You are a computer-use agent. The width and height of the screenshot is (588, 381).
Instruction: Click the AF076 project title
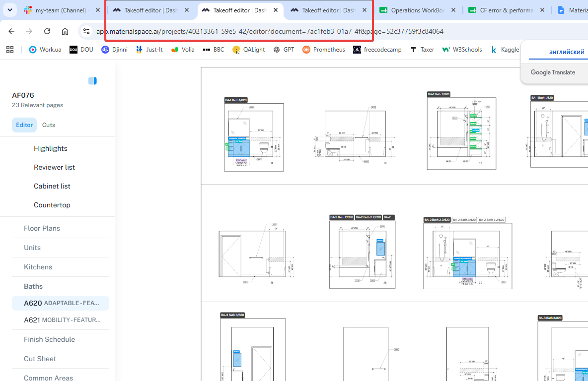pyautogui.click(x=23, y=95)
